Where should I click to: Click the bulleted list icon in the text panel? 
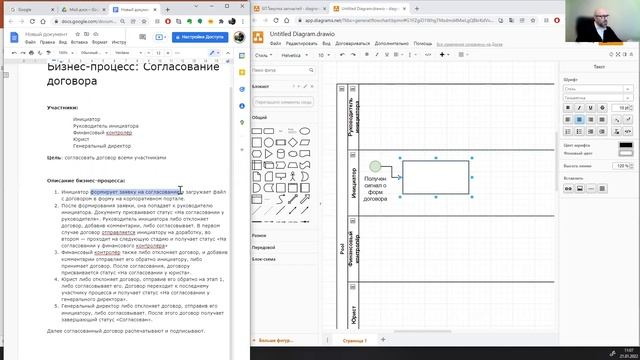click(x=579, y=131)
